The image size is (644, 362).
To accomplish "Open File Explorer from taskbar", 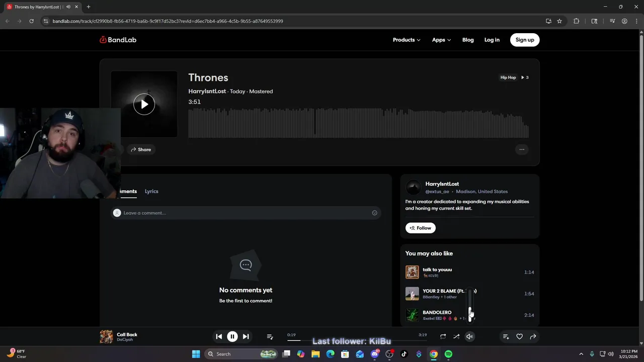I will pos(315,354).
